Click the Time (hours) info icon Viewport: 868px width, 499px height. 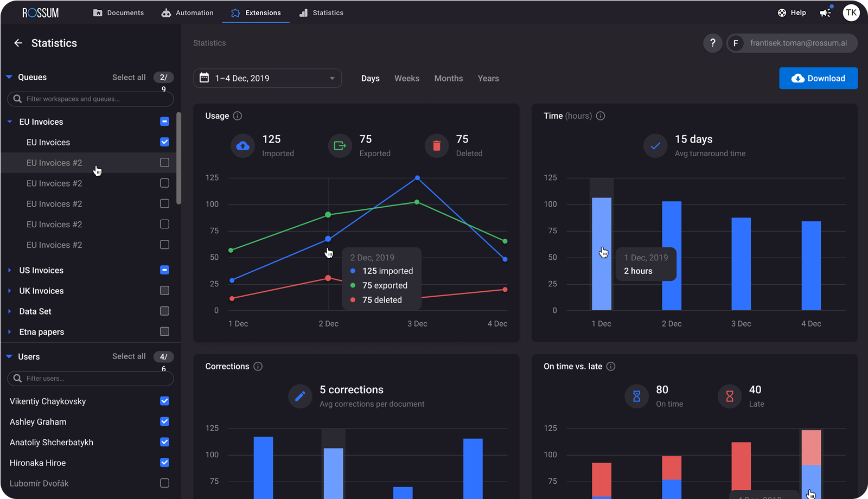(601, 116)
